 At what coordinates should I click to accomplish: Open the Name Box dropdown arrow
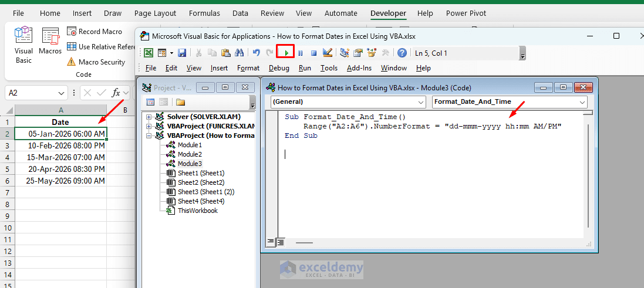[x=61, y=93]
